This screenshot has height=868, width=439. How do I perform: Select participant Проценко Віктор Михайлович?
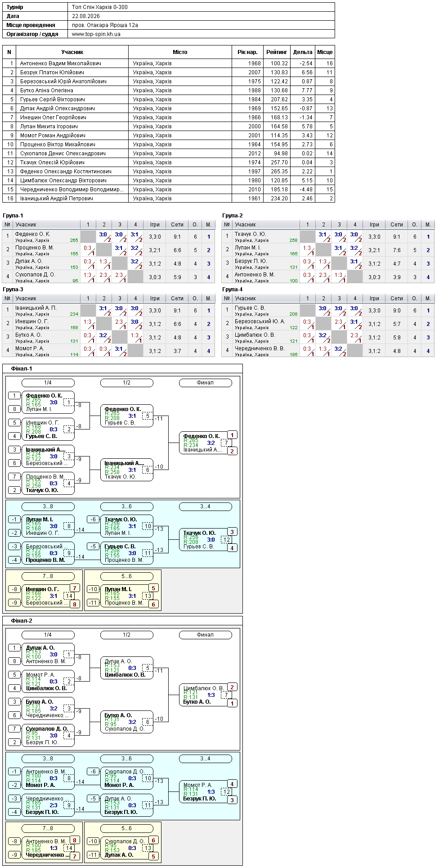point(58,145)
